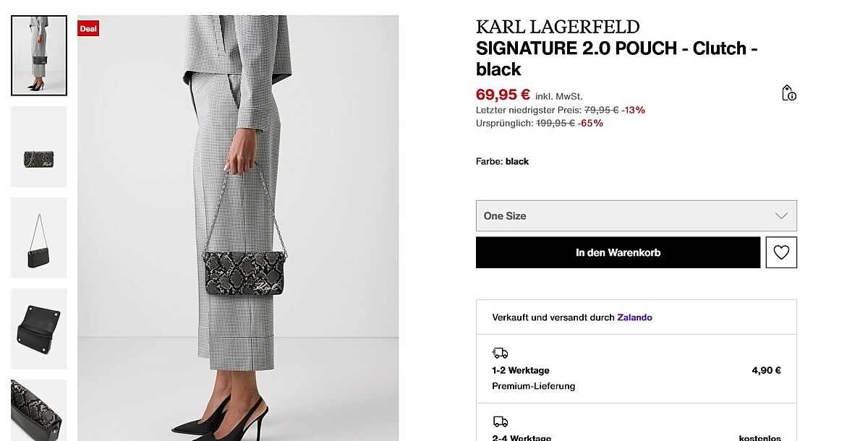Select the fourth thumbnail showing open bag

[x=39, y=329]
